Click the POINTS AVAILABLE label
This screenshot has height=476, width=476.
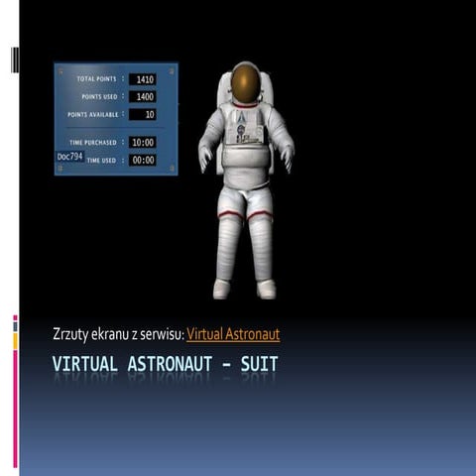coord(93,114)
